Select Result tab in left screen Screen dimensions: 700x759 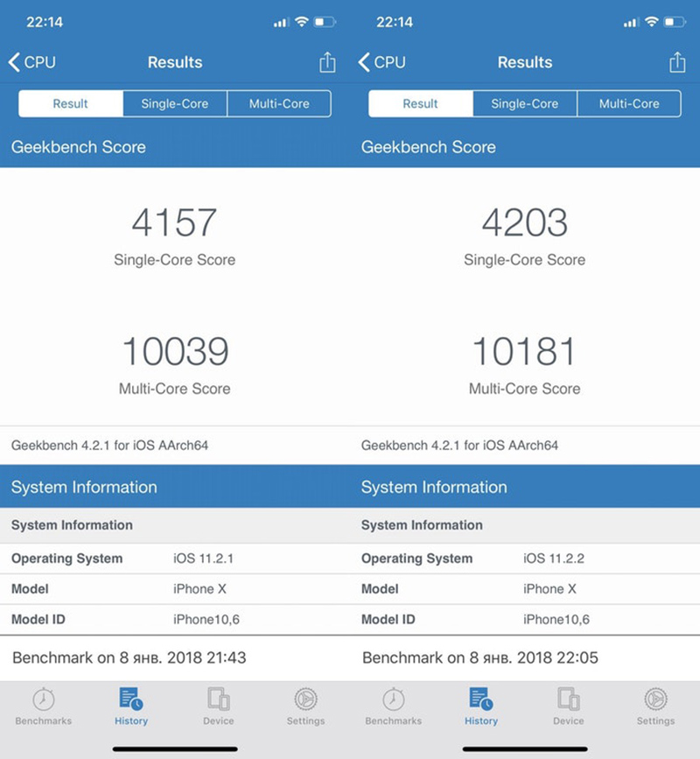pyautogui.click(x=71, y=103)
